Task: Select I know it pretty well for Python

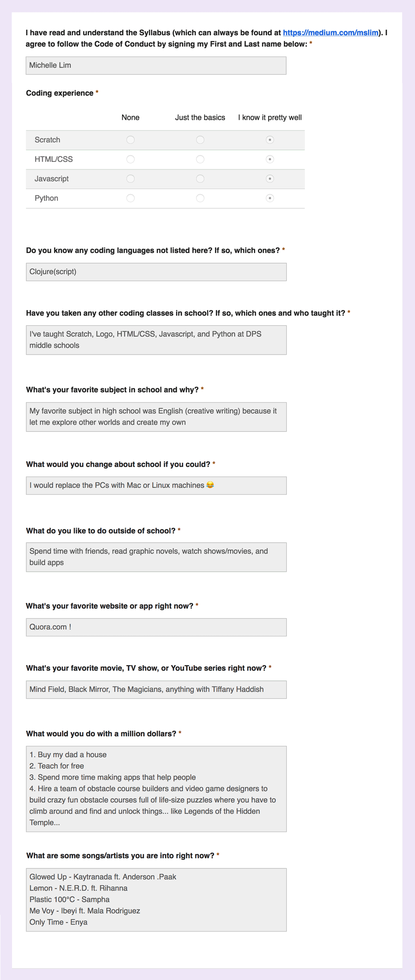Action: pyautogui.click(x=270, y=198)
